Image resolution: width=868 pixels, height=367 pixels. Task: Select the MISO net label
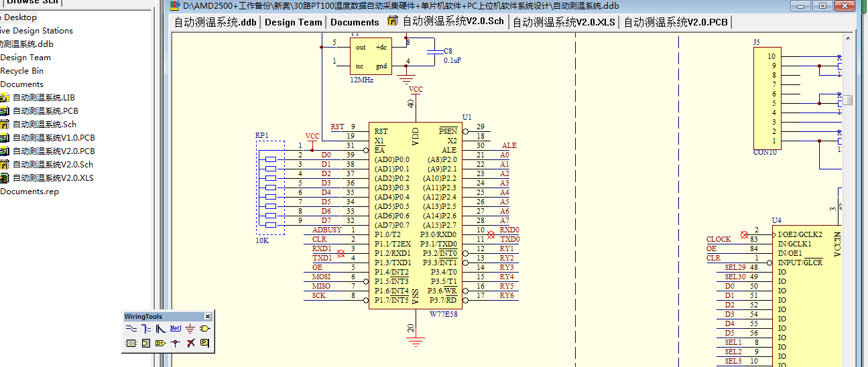(x=322, y=287)
